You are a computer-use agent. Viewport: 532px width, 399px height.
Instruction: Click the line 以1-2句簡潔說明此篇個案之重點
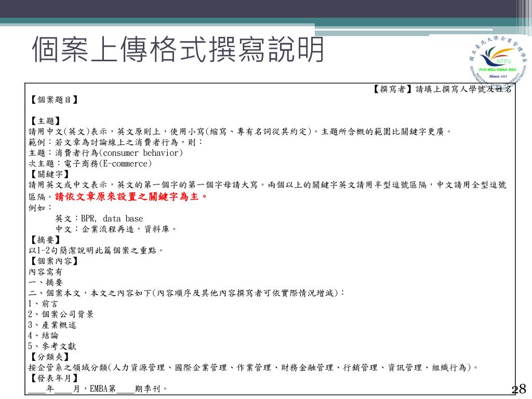tap(96, 250)
